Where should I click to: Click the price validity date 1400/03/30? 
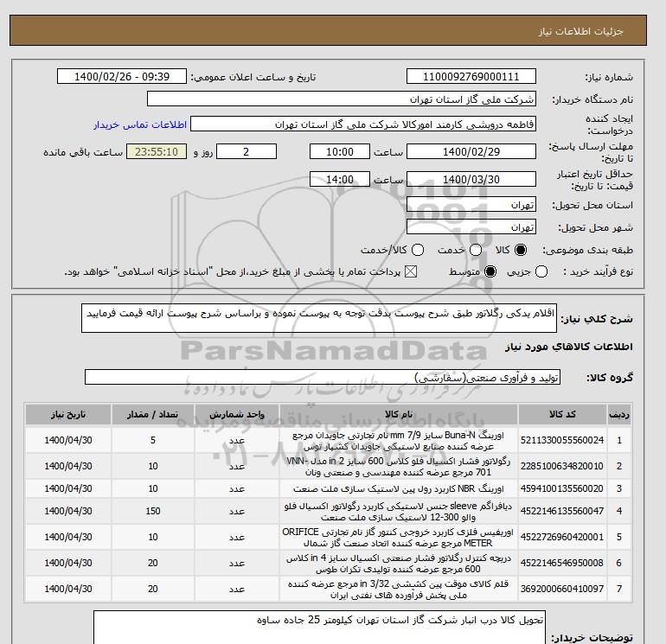click(x=471, y=179)
